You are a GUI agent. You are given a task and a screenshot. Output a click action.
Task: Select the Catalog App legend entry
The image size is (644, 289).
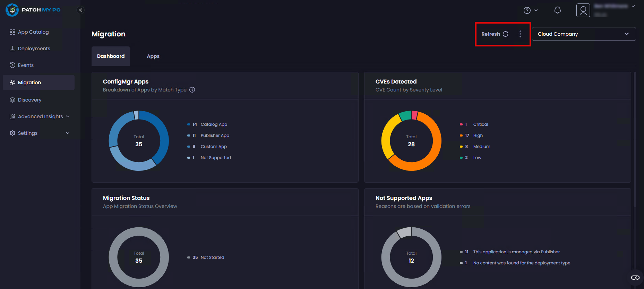(x=207, y=124)
